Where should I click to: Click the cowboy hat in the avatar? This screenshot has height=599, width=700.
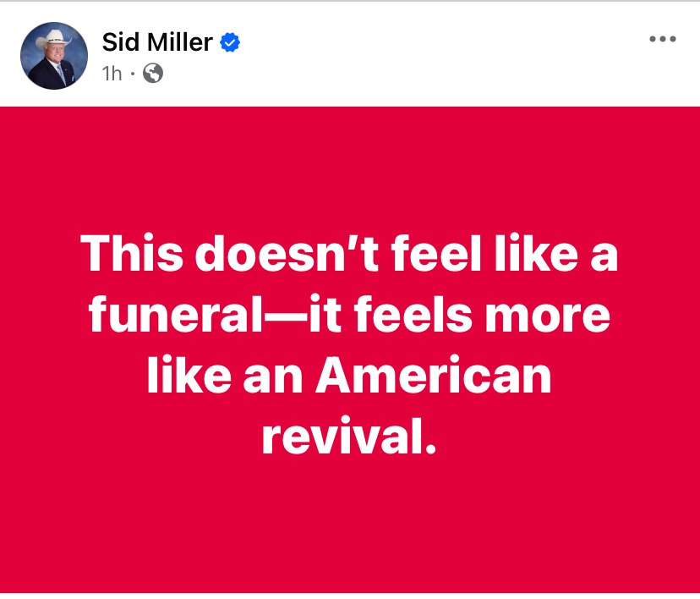coord(54,38)
